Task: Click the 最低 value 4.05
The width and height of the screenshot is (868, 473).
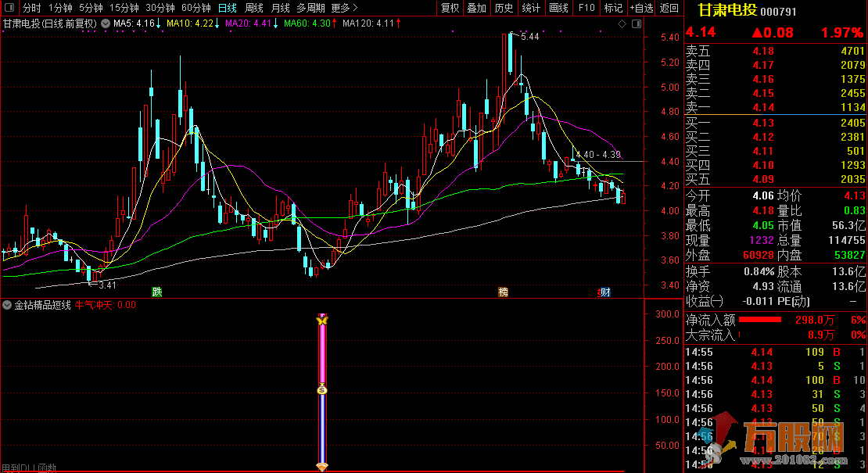Action: 762,226
